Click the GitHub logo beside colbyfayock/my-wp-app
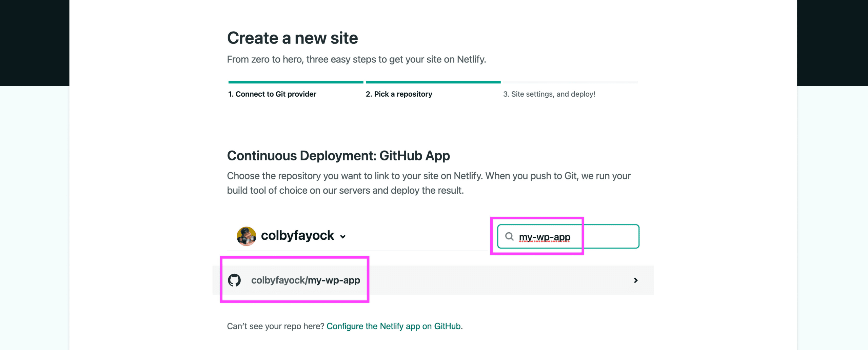The height and width of the screenshot is (350, 868). coord(234,280)
